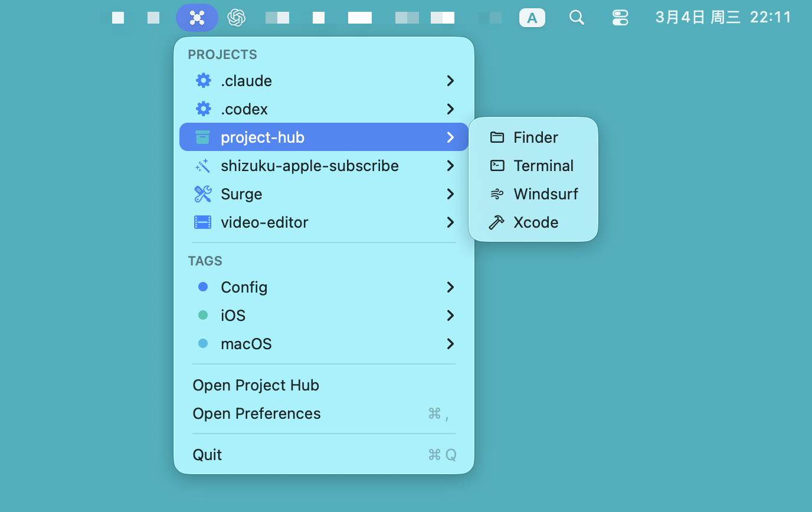Viewport: 812px width, 512px height.
Task: Open project-hub in Windsurf
Action: tap(533, 193)
